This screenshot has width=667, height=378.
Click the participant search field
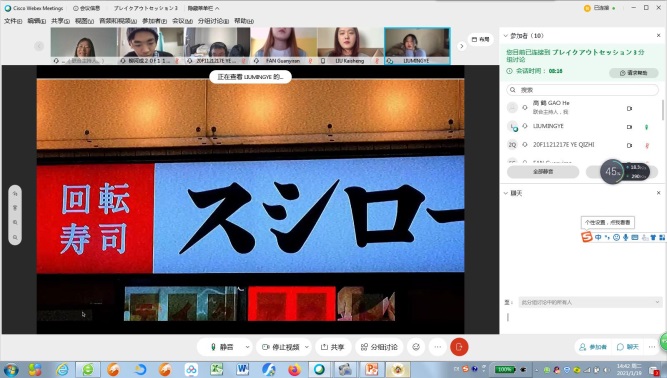(582, 90)
